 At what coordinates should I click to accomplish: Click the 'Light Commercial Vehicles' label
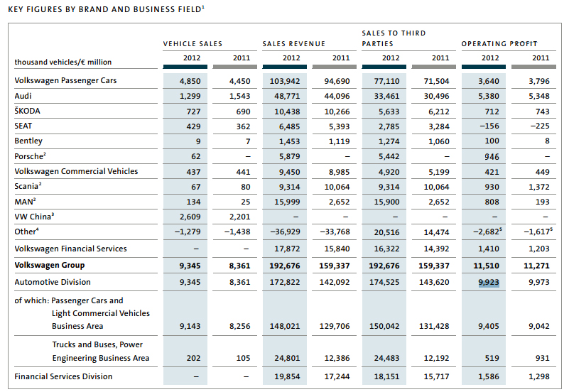pyautogui.click(x=101, y=313)
